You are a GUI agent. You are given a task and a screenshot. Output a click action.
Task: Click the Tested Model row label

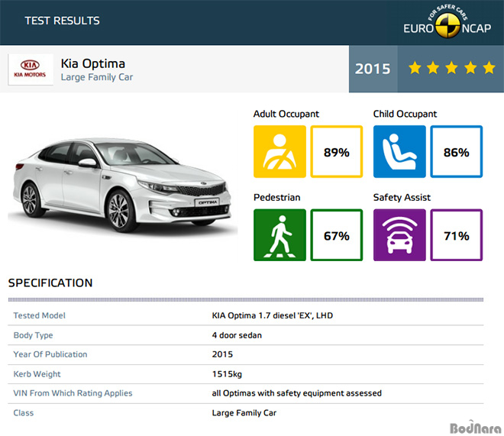39,315
